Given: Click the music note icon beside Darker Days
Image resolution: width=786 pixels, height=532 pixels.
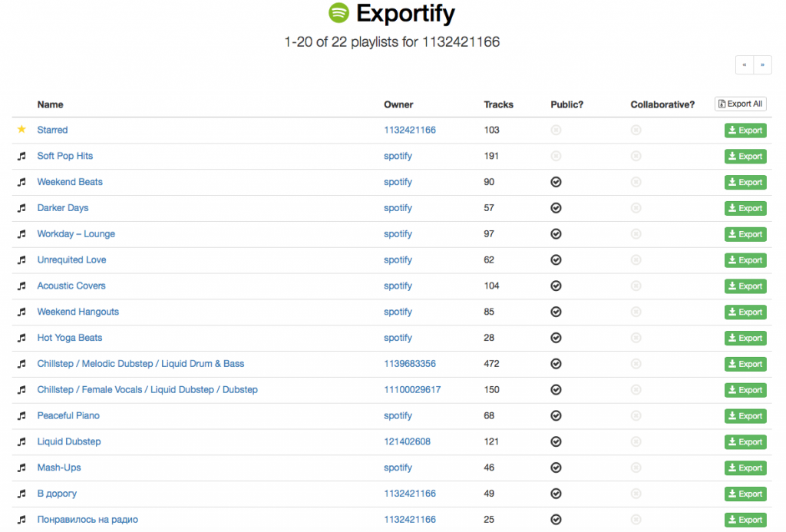Looking at the screenshot, I should 21,208.
